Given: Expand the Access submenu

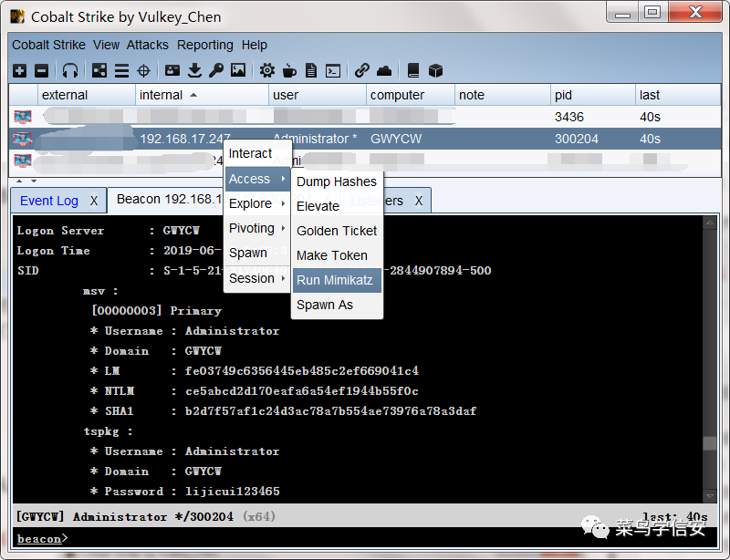Looking at the screenshot, I should (257, 180).
